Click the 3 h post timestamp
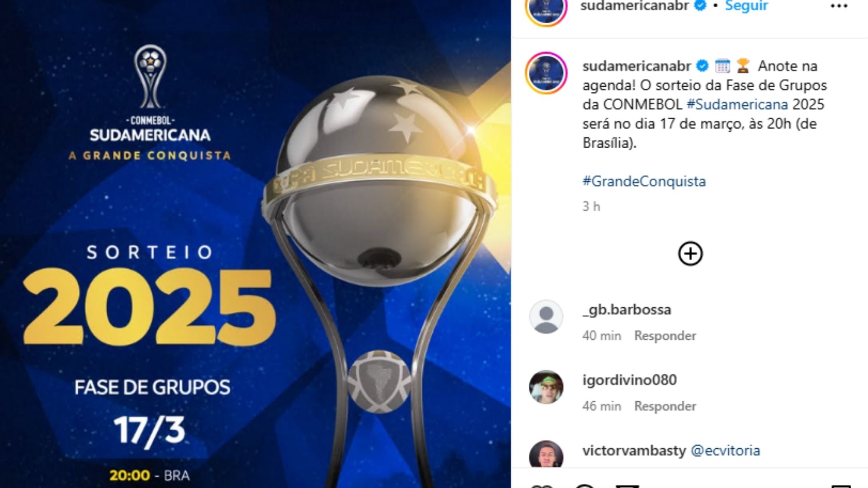 (x=591, y=206)
